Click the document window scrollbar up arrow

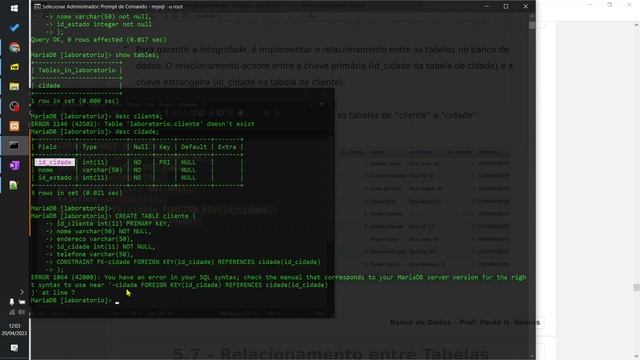tap(636, 25)
